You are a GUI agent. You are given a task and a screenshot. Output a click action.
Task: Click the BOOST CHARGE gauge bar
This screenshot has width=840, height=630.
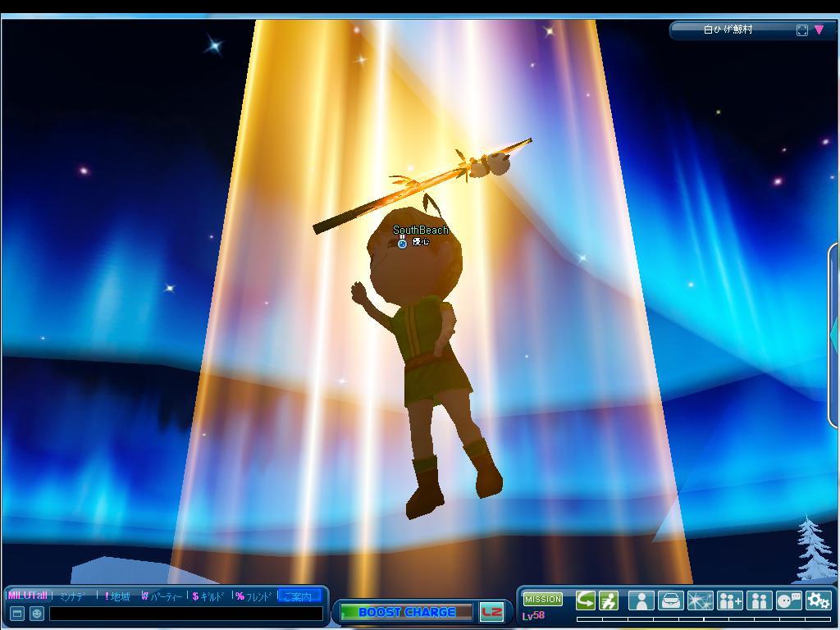(406, 612)
